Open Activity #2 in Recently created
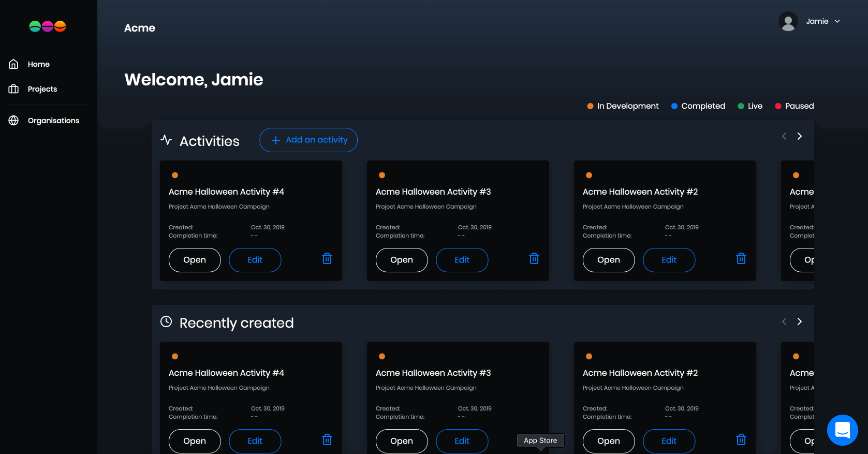This screenshot has height=454, width=868. click(609, 441)
